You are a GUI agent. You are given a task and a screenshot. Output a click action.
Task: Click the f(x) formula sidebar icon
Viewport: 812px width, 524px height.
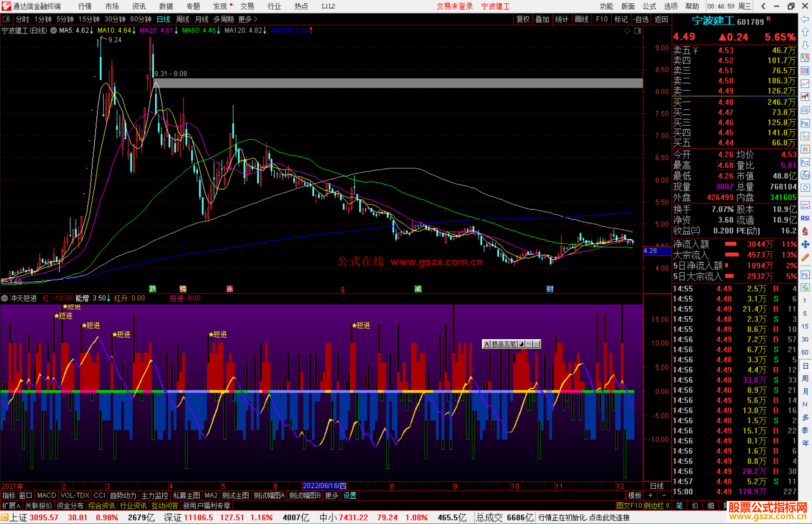click(805, 175)
